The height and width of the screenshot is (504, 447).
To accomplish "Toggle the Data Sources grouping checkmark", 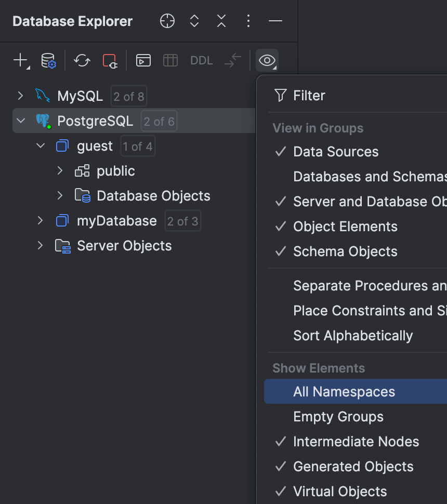I will (x=336, y=151).
